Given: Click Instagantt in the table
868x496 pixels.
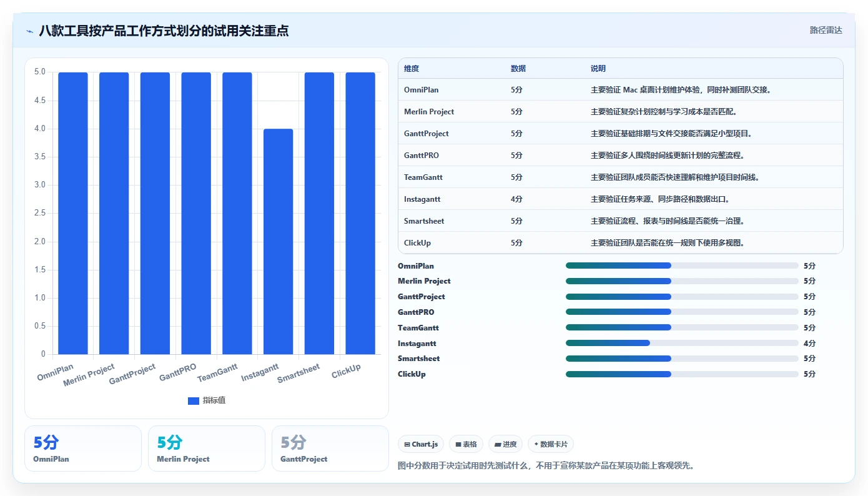Looking at the screenshot, I should coord(422,199).
